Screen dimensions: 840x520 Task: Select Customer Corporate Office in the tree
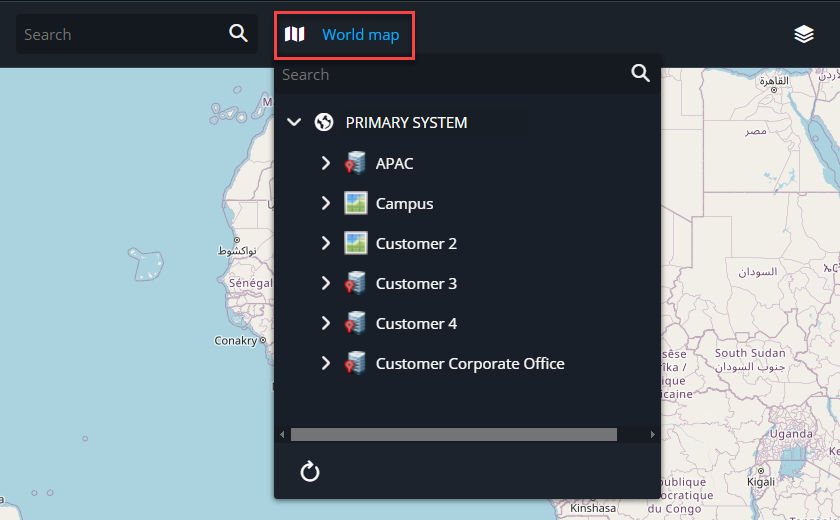pyautogui.click(x=469, y=363)
